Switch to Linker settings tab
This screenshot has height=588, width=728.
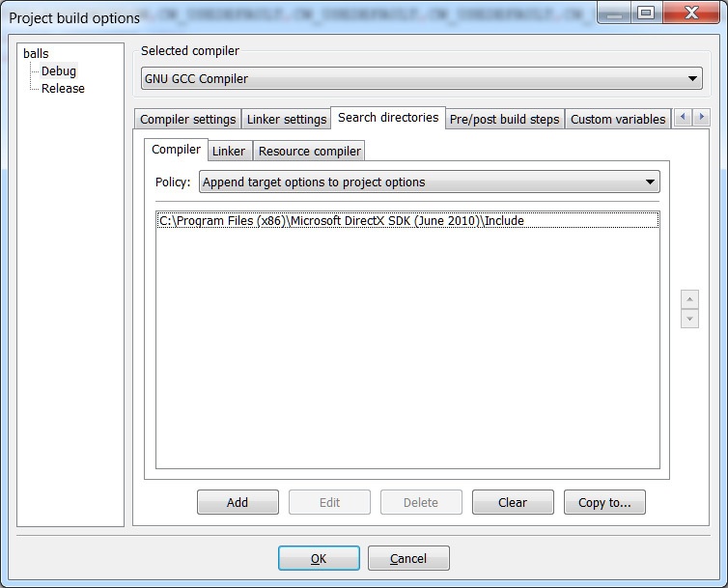click(x=287, y=120)
